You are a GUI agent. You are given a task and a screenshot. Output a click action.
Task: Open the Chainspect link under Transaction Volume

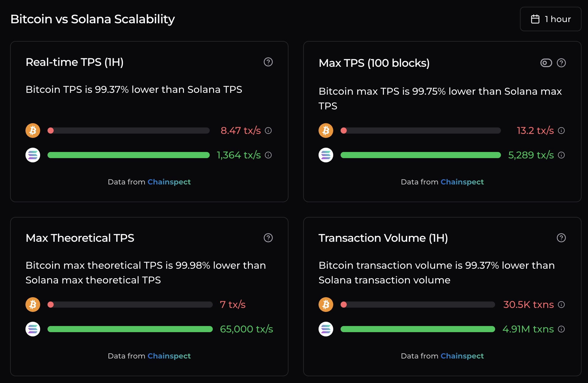click(x=462, y=356)
